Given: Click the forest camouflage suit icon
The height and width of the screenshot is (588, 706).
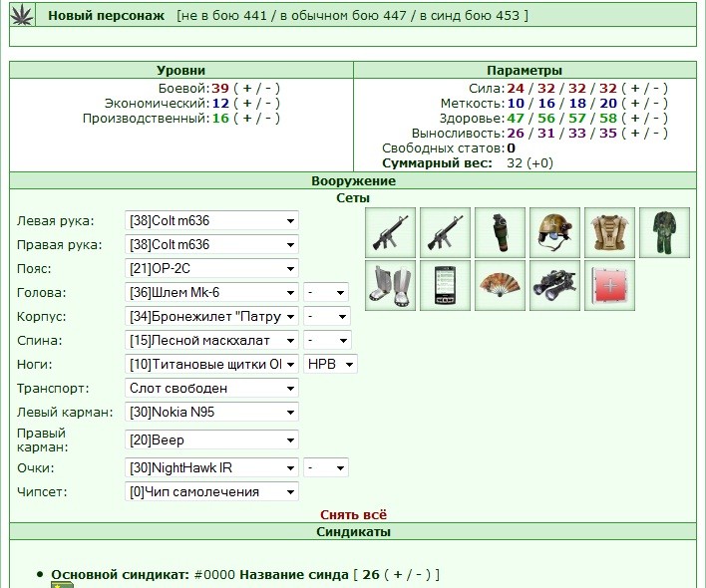Looking at the screenshot, I should (x=664, y=232).
